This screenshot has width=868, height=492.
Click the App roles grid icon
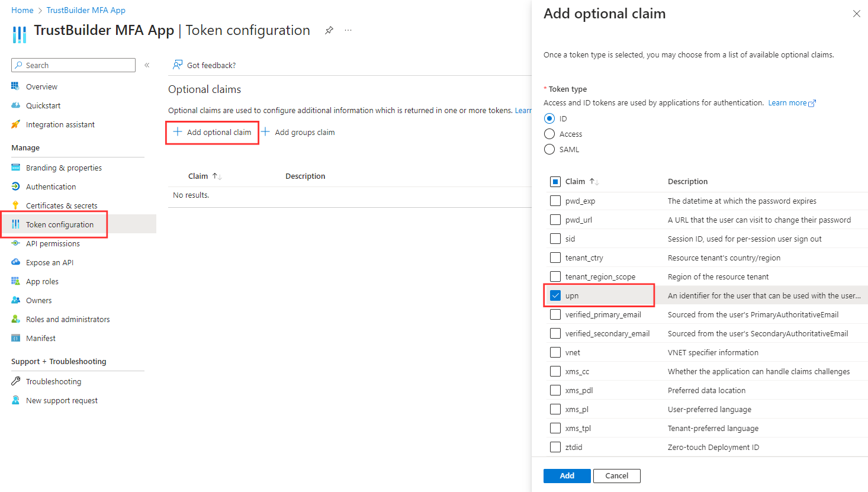pyautogui.click(x=15, y=281)
